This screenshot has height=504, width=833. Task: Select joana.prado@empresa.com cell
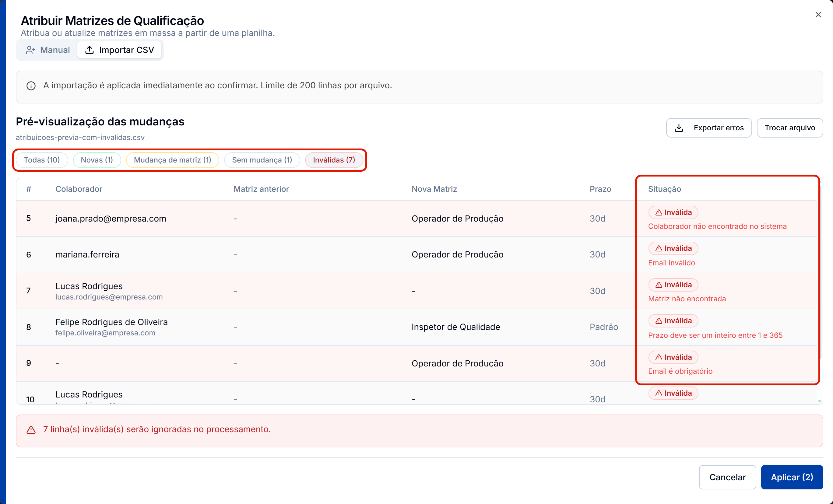(x=111, y=219)
